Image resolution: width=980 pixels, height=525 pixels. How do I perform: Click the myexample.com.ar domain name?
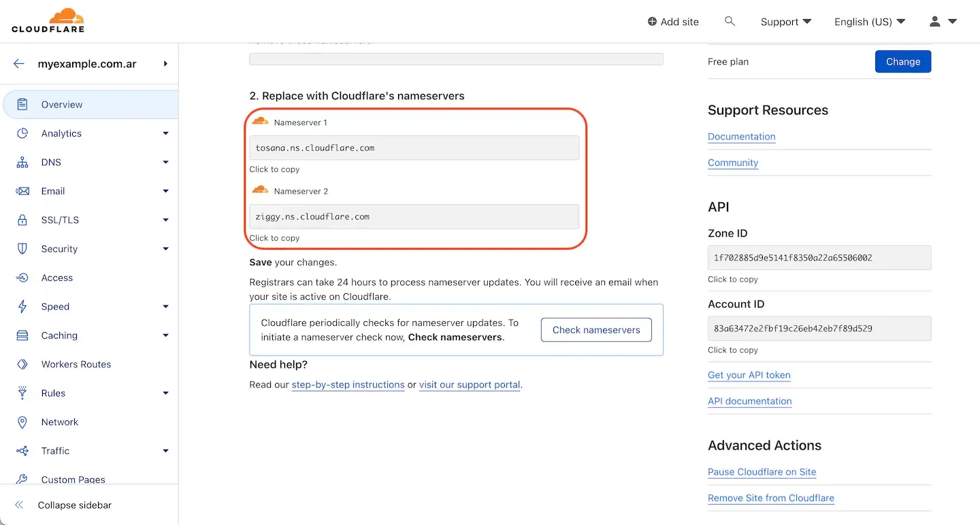click(x=87, y=64)
